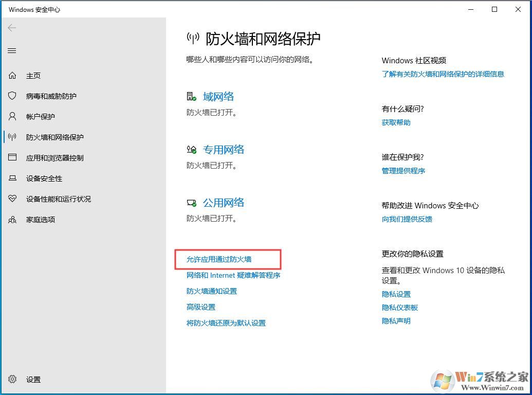Open the 专用网络 firewall settings
The width and height of the screenshot is (532, 395).
tap(224, 149)
